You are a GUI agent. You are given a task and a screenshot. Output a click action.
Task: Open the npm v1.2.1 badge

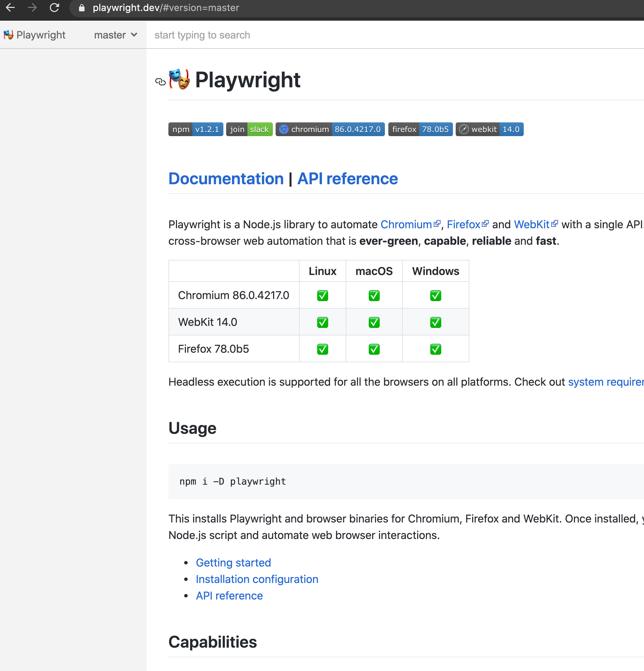click(x=196, y=129)
